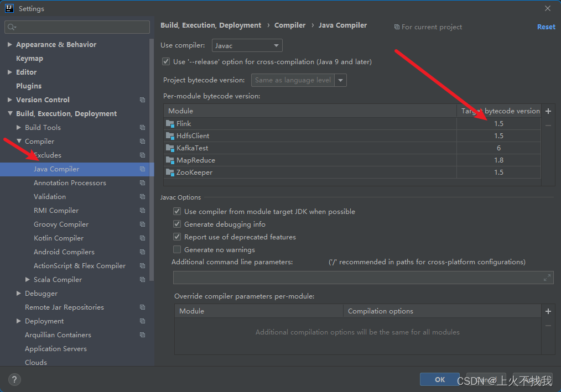561x392 pixels.
Task: Click the project-level icon beside Deployment
Action: 142,321
